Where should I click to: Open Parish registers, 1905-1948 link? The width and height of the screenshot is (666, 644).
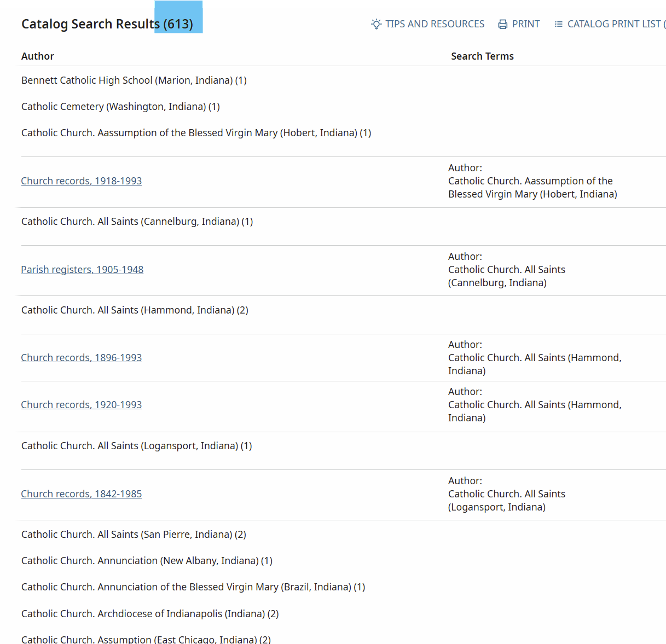[82, 270]
